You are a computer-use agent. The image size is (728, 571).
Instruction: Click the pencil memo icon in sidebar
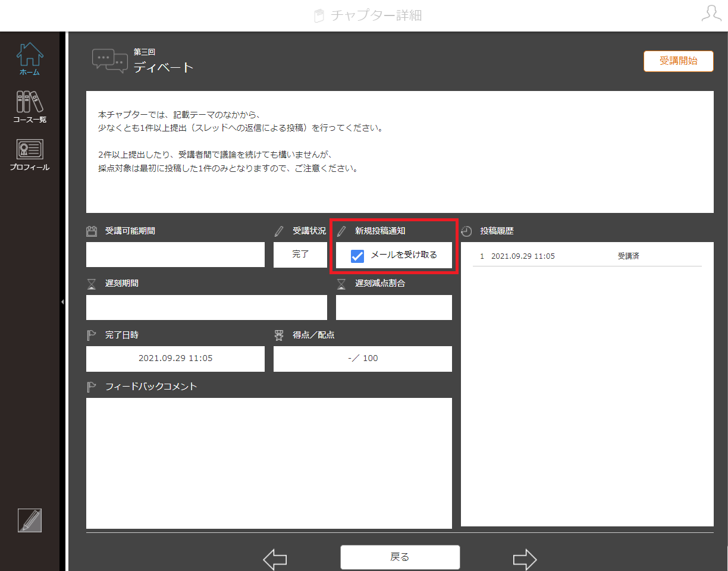[x=30, y=520]
